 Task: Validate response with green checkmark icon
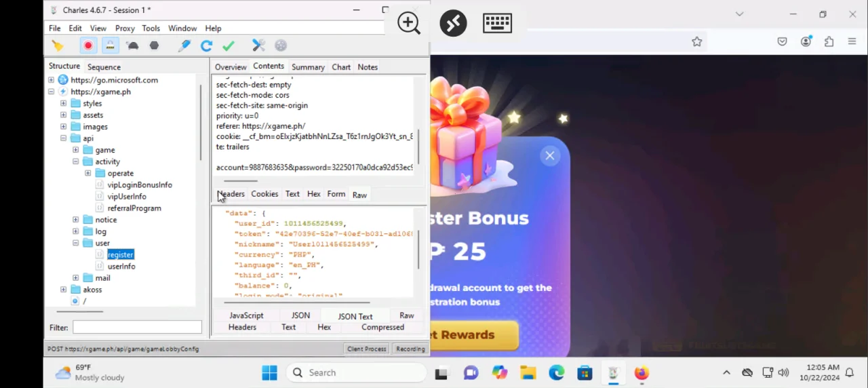coord(229,45)
